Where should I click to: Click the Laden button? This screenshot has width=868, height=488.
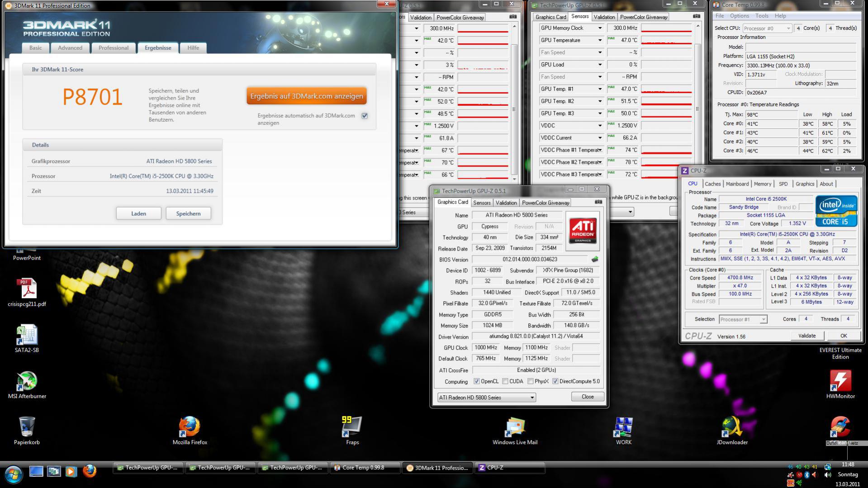[138, 213]
